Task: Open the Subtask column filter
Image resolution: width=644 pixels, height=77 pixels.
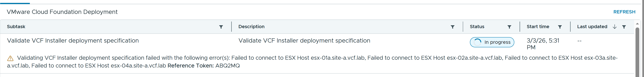Action: (x=221, y=27)
